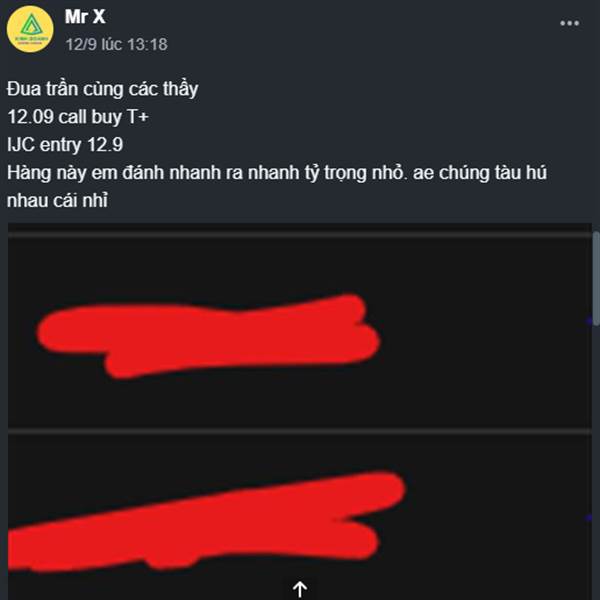Screen dimensions: 600x600
Task: Click the scrollbar thumb on the right edge
Action: [596, 279]
